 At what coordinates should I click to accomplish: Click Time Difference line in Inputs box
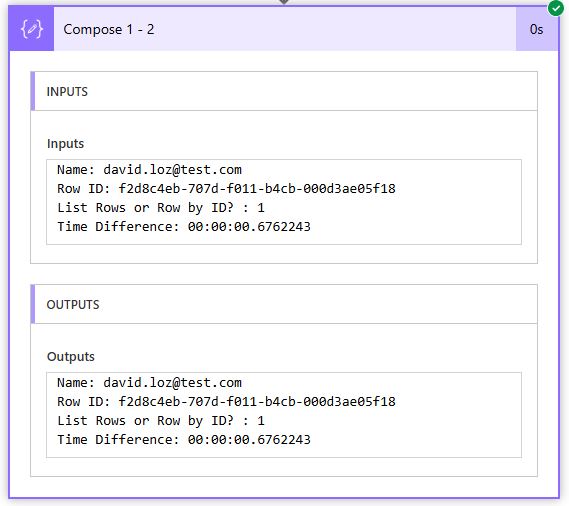pos(184,227)
